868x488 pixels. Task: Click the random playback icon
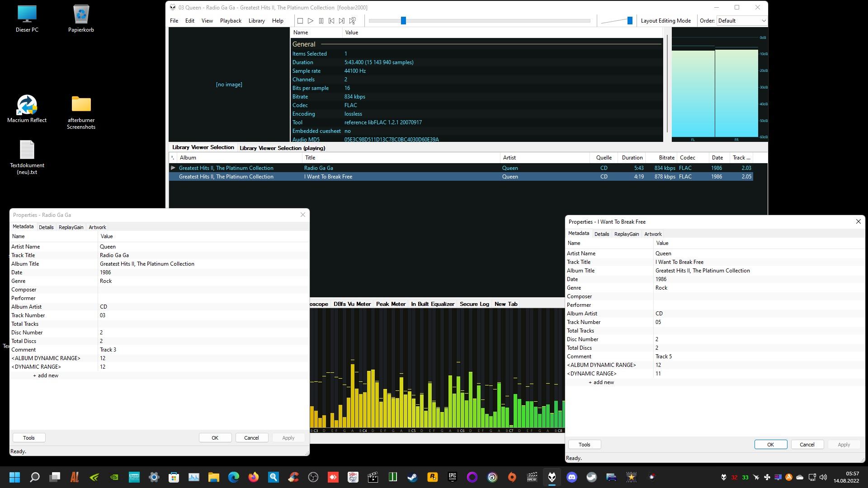(353, 21)
